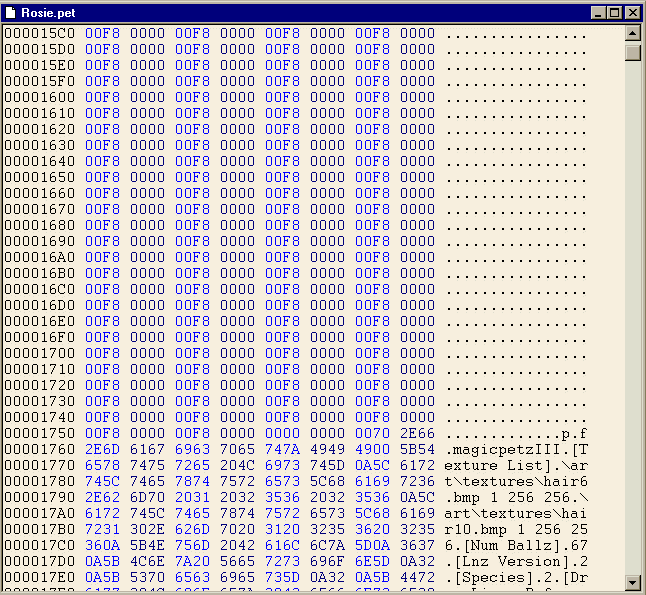Select ASCII text ".[Lnz Version].2"
The height and width of the screenshot is (595, 646).
coord(516,561)
